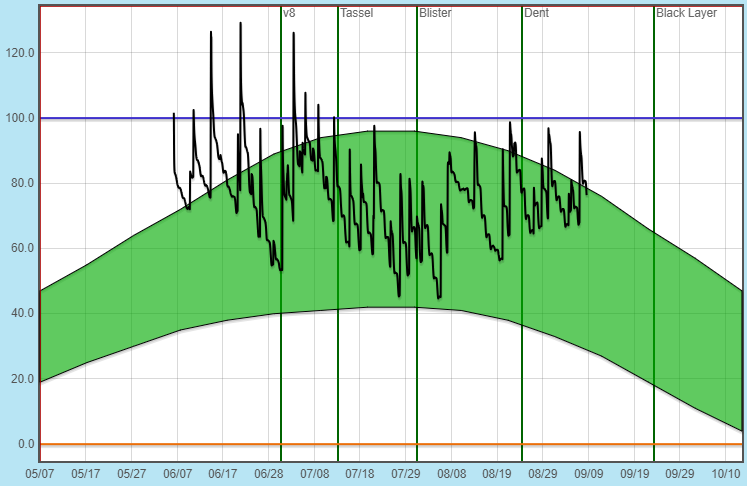Viewport: 747px width, 486px height.
Task: Click the Tassel growth stage label
Action: pyautogui.click(x=356, y=13)
